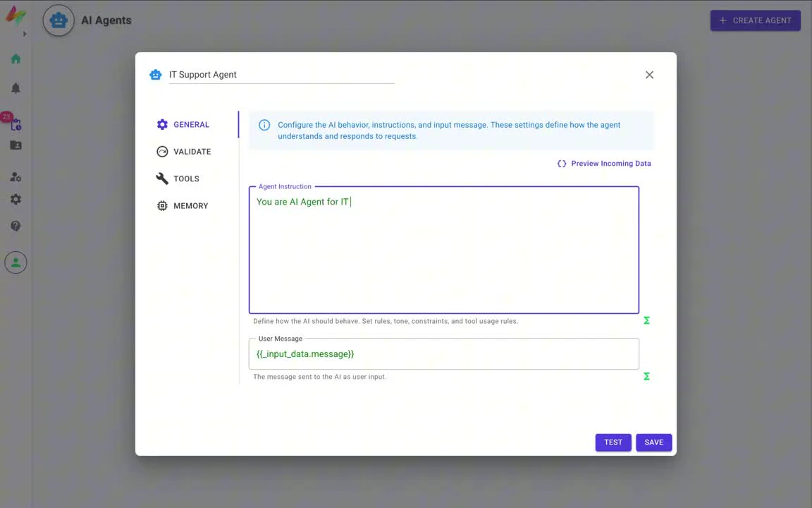Viewport: 812px width, 508px height.
Task: Open the user management icon in the sidebar
Action: 16,177
